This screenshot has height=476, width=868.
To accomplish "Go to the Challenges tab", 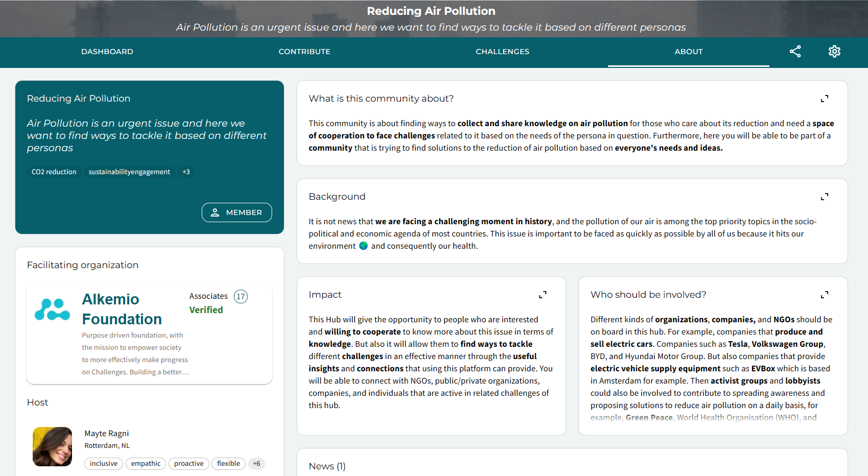I will pos(502,52).
